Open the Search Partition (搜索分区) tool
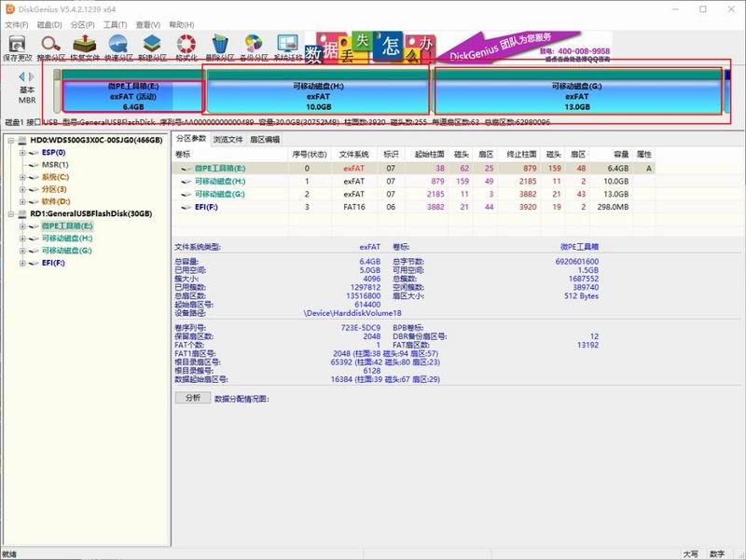This screenshot has height=560, width=746. point(51,48)
